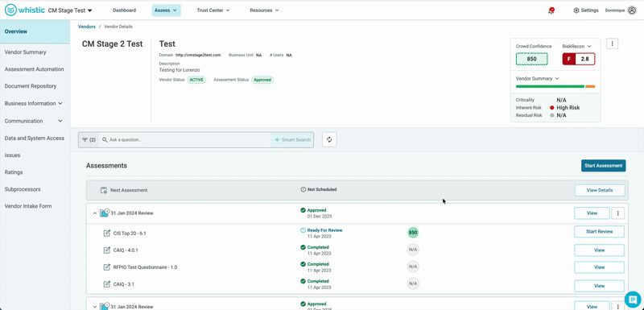Click the Next Assessment calendar icon

[x=104, y=190]
